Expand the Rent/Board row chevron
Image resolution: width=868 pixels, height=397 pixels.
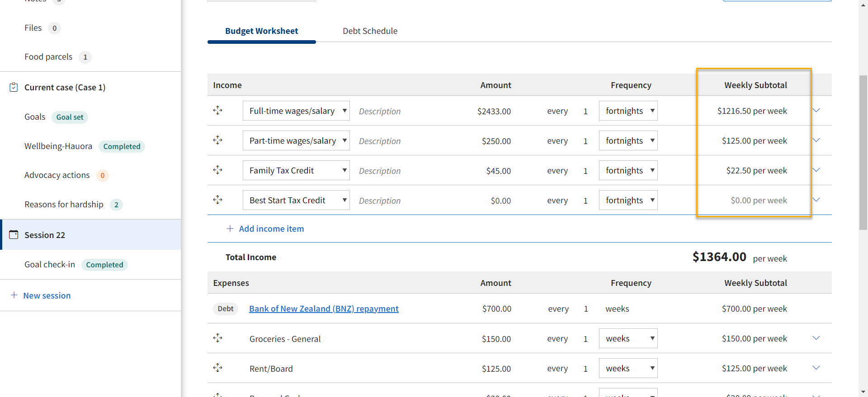pyautogui.click(x=816, y=368)
